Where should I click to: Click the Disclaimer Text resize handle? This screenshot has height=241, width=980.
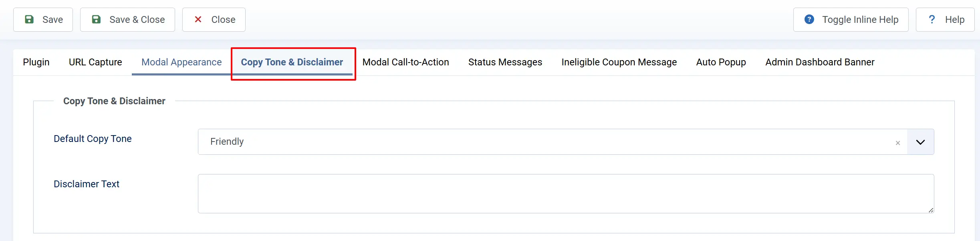click(931, 210)
